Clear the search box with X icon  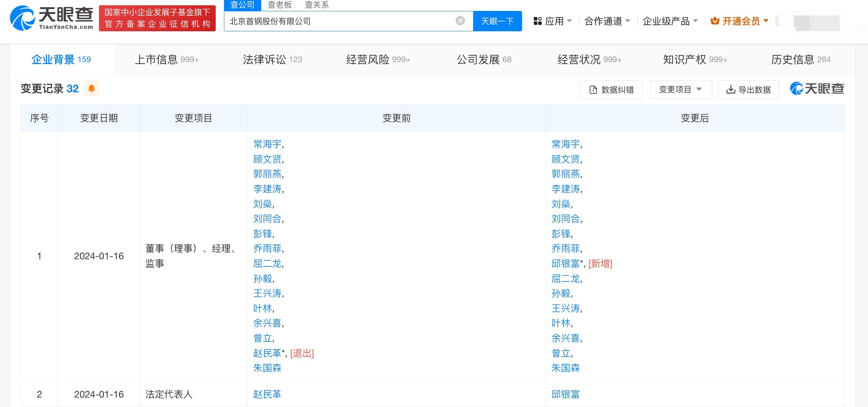point(460,21)
